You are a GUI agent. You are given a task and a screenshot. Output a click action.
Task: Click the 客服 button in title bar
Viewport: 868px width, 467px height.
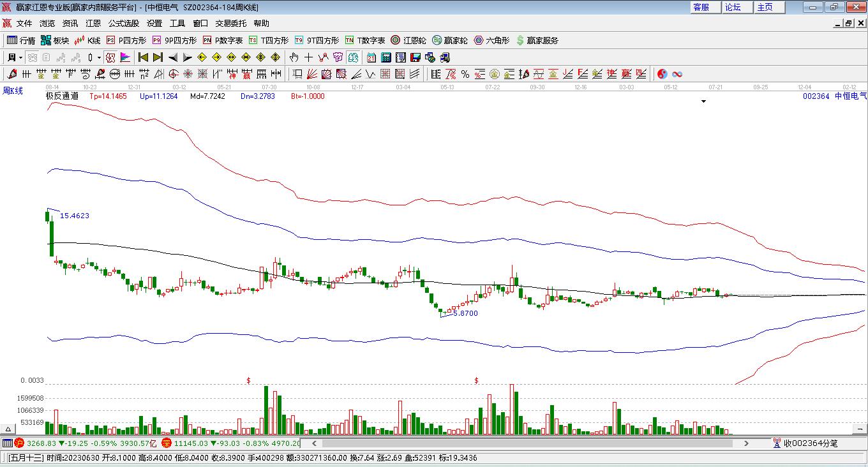coord(701,7)
